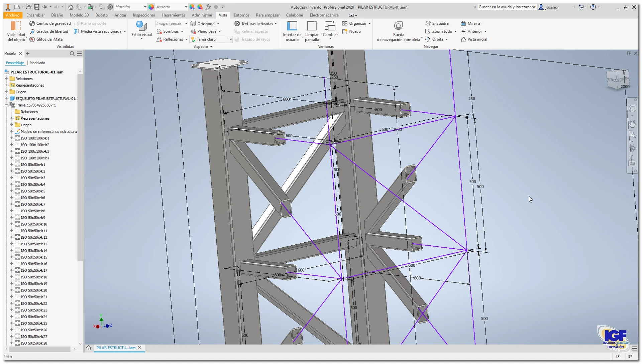Open the Tema claro lighting combo box

[x=211, y=39]
